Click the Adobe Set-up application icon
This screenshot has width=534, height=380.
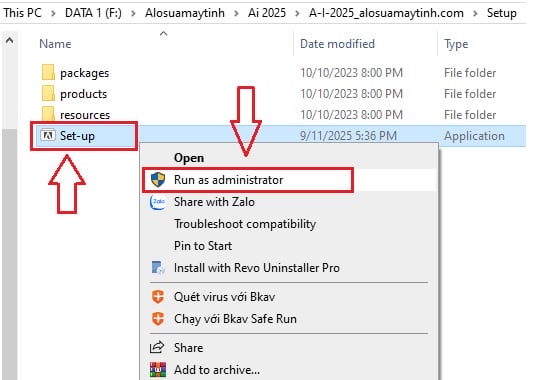(48, 135)
